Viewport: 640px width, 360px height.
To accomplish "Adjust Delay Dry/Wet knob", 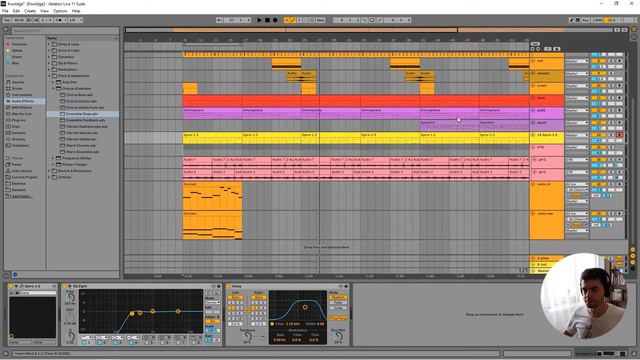I will click(338, 336).
